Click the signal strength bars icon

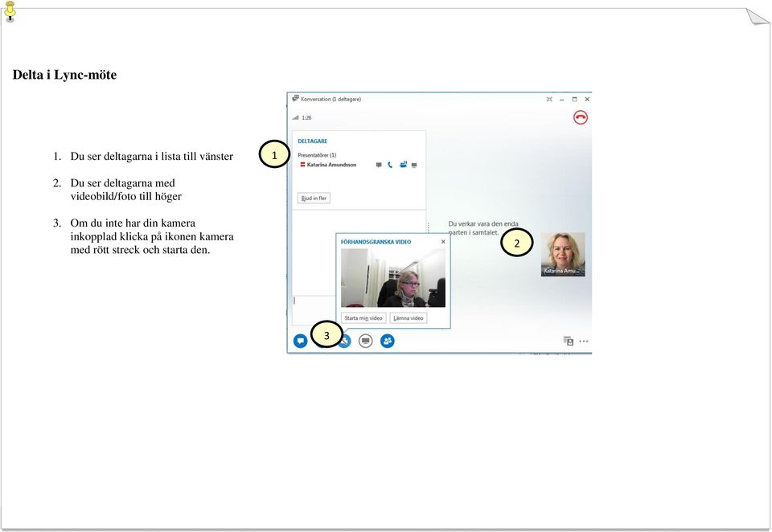295,117
